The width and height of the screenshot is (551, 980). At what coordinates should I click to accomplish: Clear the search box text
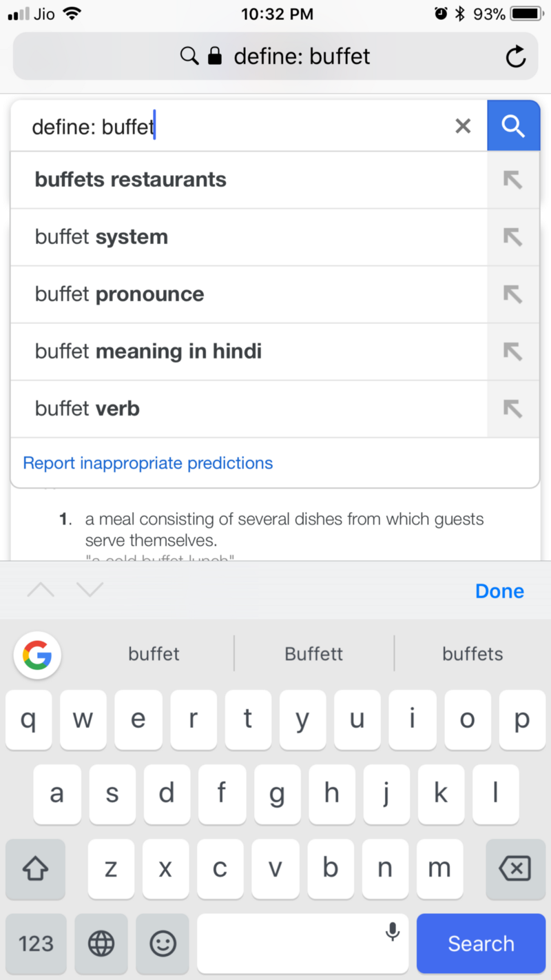(463, 126)
